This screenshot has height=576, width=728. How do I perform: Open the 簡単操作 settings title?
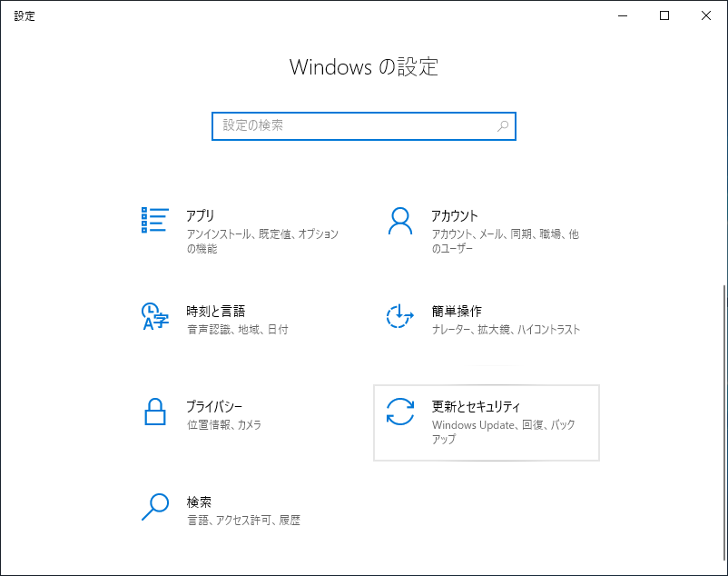(x=457, y=312)
